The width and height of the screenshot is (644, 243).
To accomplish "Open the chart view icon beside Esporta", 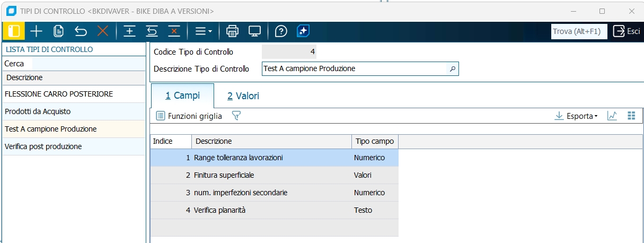I will [x=612, y=116].
